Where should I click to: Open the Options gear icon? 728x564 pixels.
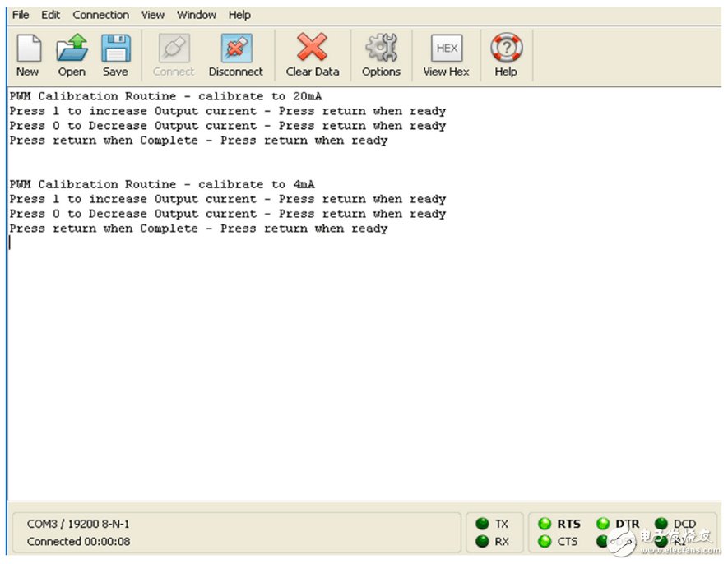point(381,49)
